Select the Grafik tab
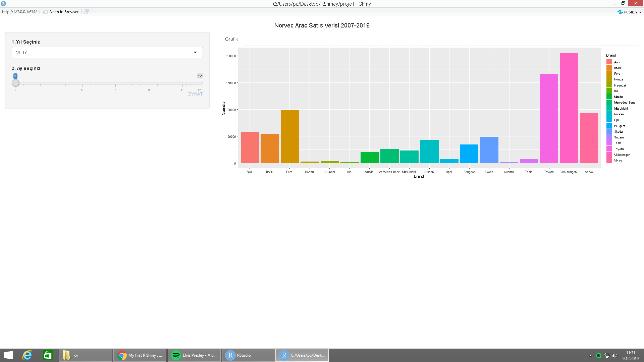The height and width of the screenshot is (362, 644). [231, 39]
